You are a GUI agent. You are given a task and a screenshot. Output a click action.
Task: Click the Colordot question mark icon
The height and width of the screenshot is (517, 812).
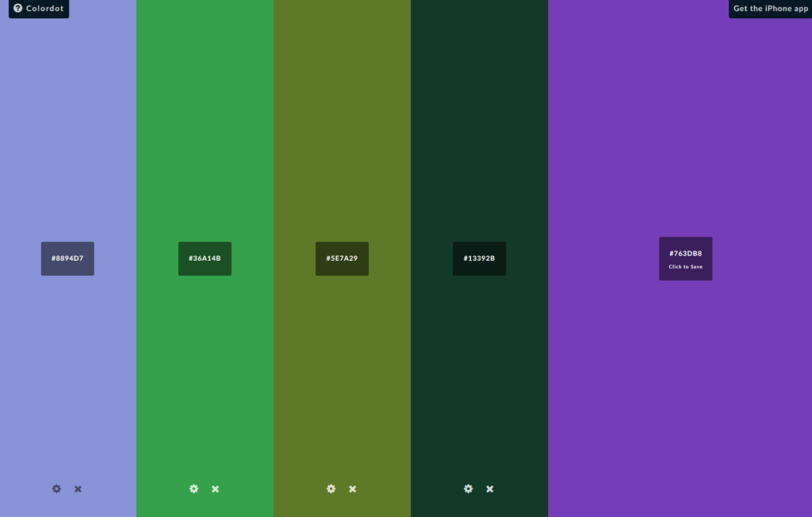(18, 9)
